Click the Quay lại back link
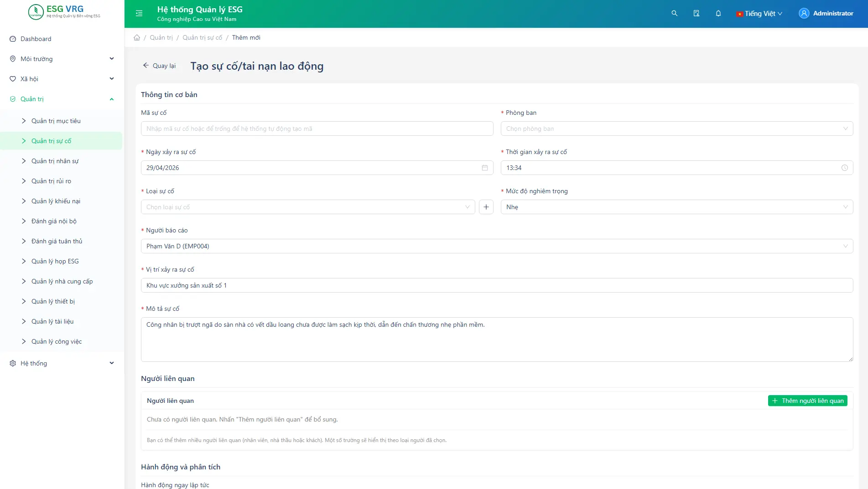This screenshot has height=489, width=868. (x=159, y=66)
